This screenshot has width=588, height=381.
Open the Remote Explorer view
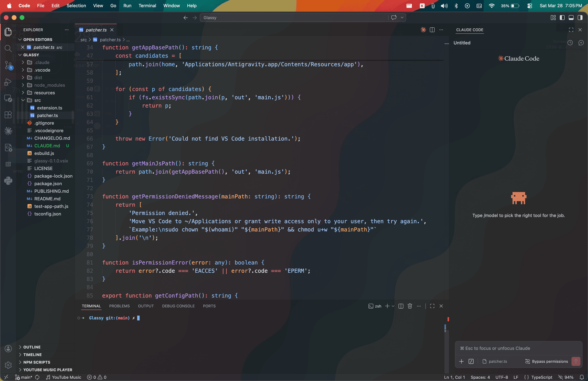[x=8, y=98]
